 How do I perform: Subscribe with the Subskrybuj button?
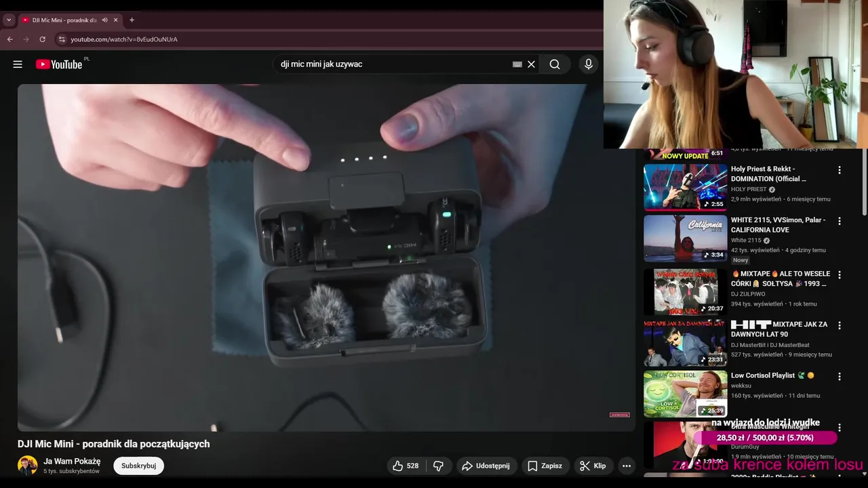(x=138, y=466)
